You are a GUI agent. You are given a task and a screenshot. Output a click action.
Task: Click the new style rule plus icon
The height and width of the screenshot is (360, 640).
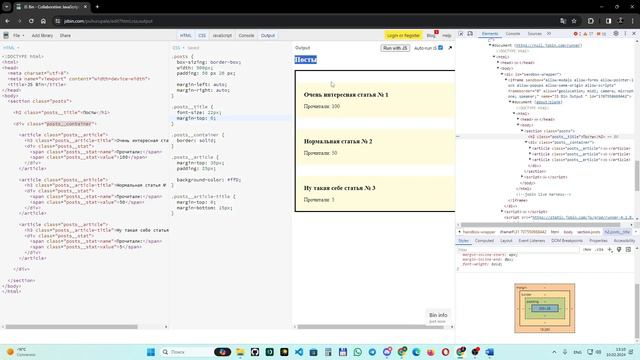point(610,249)
